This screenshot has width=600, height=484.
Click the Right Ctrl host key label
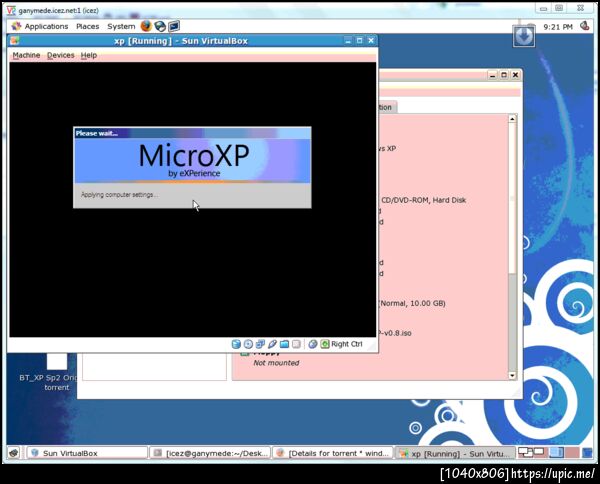pos(347,344)
